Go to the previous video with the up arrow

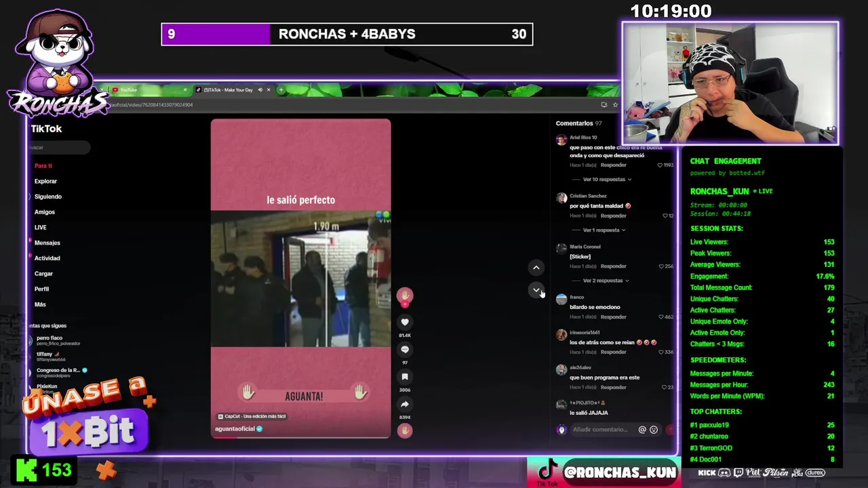536,268
